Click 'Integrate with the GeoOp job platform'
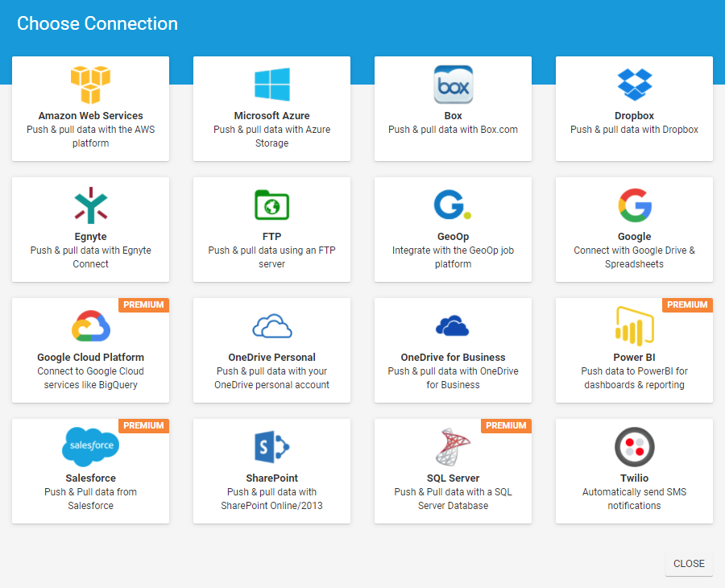The height and width of the screenshot is (588, 725). (453, 257)
